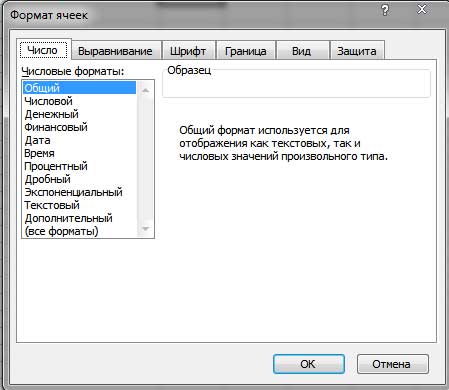The image size is (449, 390).
Task: Open the Число tab
Action: (44, 50)
